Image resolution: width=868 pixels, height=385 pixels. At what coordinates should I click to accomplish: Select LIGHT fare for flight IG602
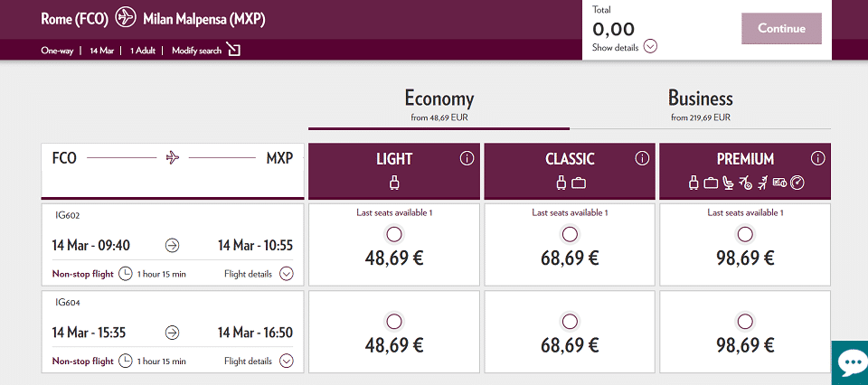tap(394, 235)
